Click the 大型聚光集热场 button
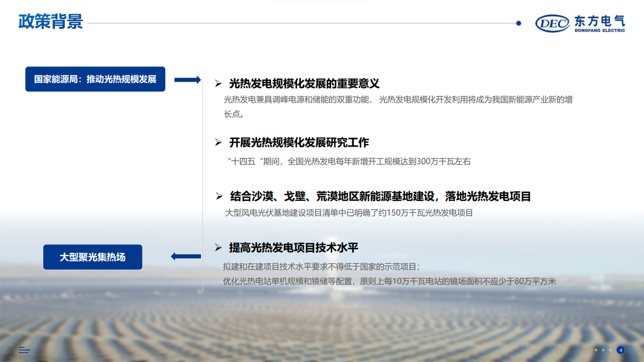Image resolution: width=644 pixels, height=362 pixels. coord(93,257)
